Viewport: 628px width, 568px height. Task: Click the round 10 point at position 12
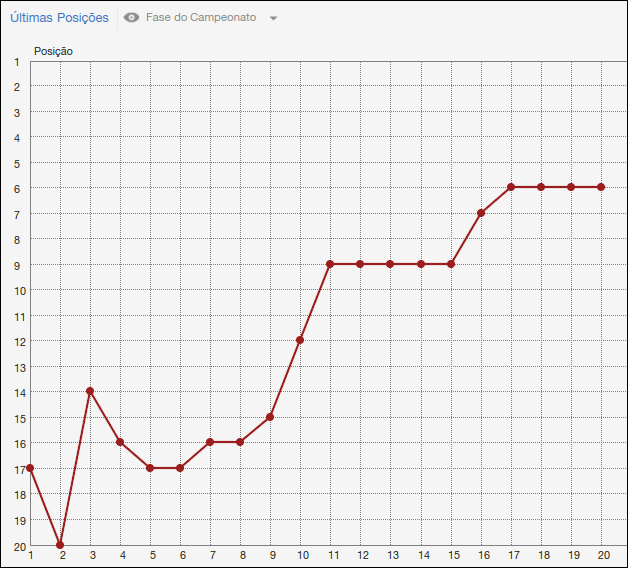tap(300, 340)
